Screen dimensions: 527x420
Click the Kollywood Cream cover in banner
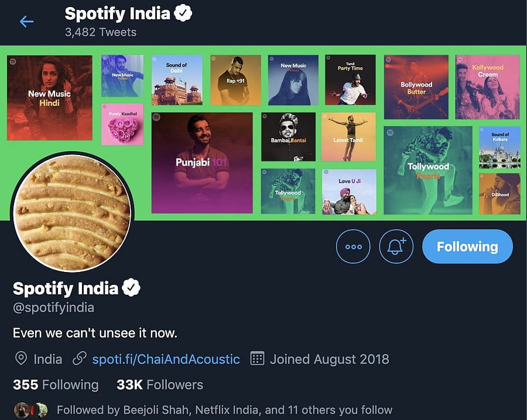pyautogui.click(x=487, y=87)
